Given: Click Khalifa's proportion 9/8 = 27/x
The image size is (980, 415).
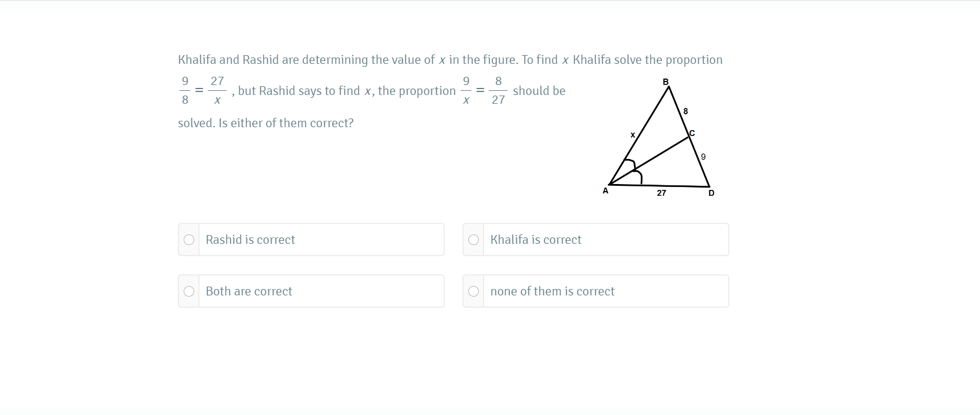Looking at the screenshot, I should [x=202, y=91].
